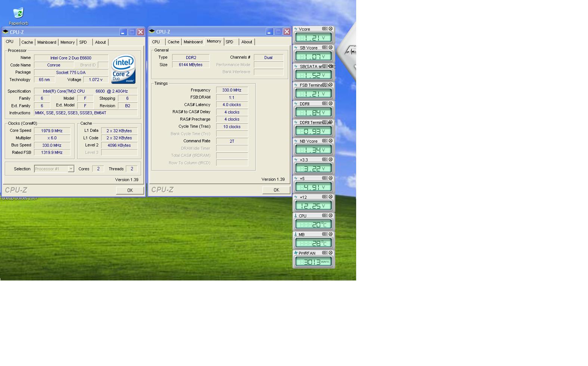
Task: Open settings icon of Vcore monitor panel
Action: (x=325, y=29)
